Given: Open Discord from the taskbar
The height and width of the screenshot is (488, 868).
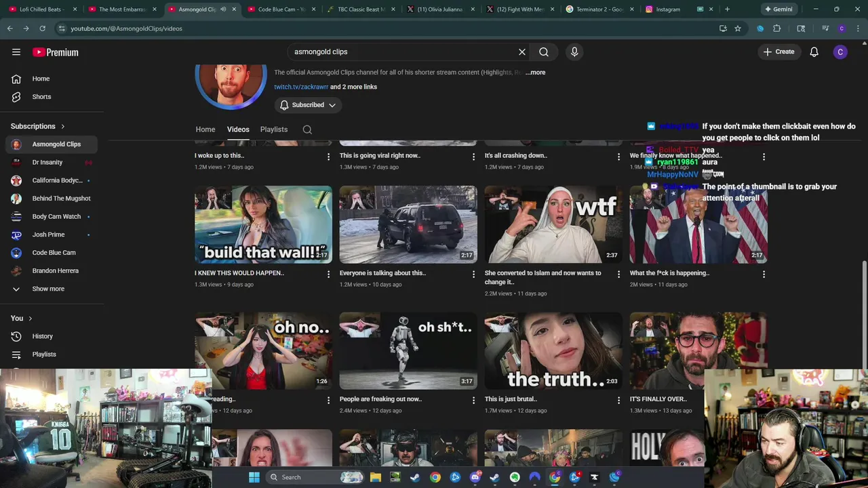Looking at the screenshot, I should [475, 477].
